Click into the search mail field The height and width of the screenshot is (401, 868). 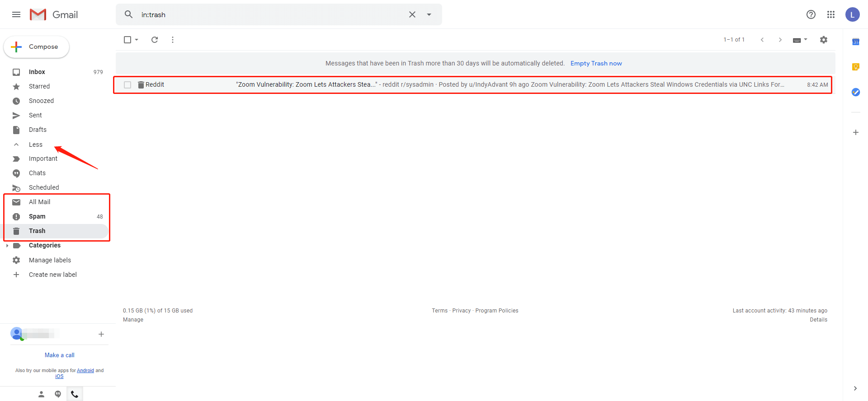(x=271, y=14)
